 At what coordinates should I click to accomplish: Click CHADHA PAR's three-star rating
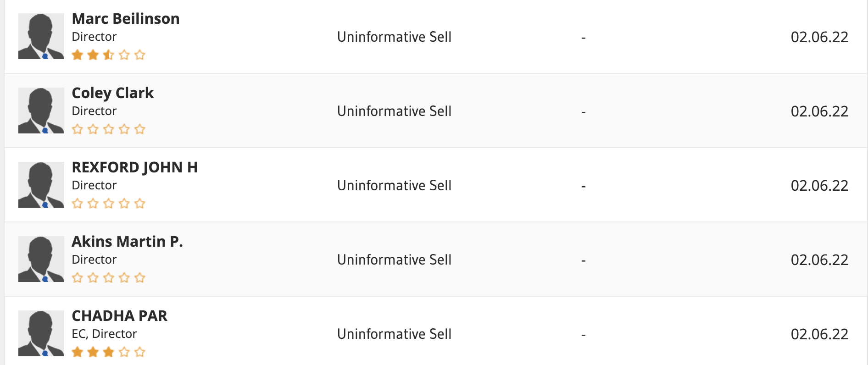tap(109, 352)
